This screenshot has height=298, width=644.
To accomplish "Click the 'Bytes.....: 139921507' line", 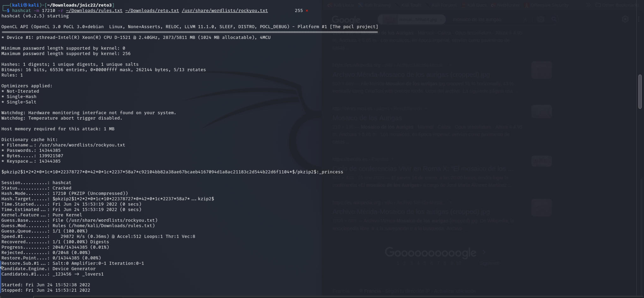I will [32, 156].
